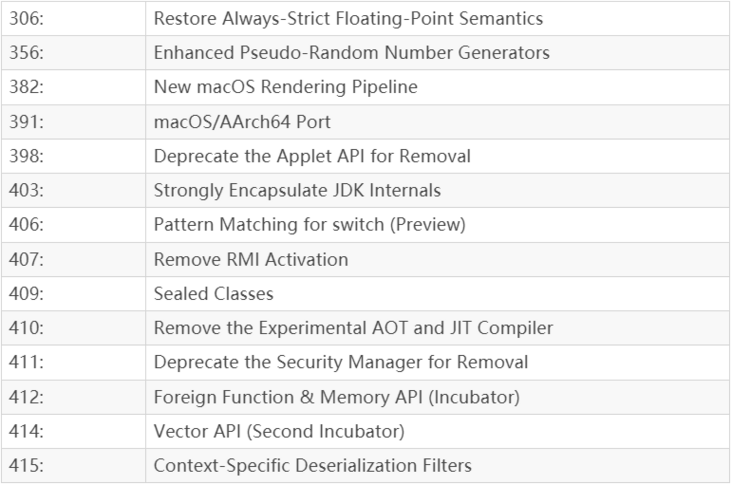This screenshot has height=485, width=732.
Task: Select 'Deprecate the Applet API for Removal'
Action: click(x=312, y=156)
